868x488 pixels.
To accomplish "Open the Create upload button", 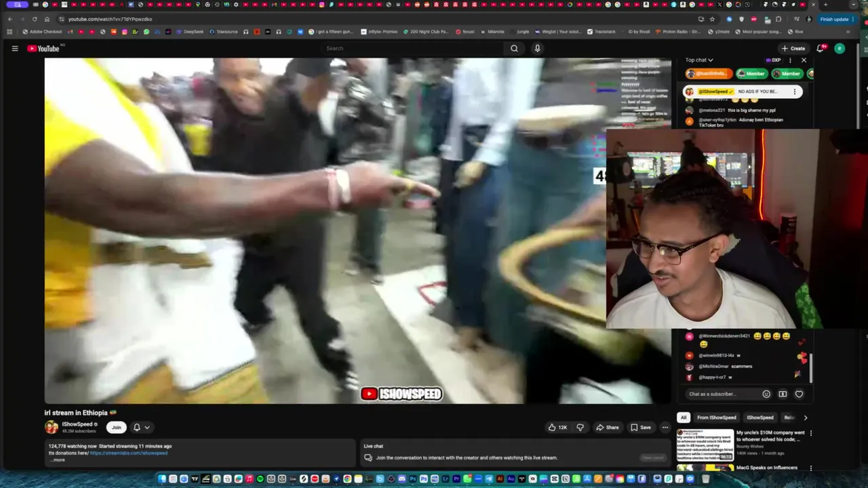I will pos(793,48).
